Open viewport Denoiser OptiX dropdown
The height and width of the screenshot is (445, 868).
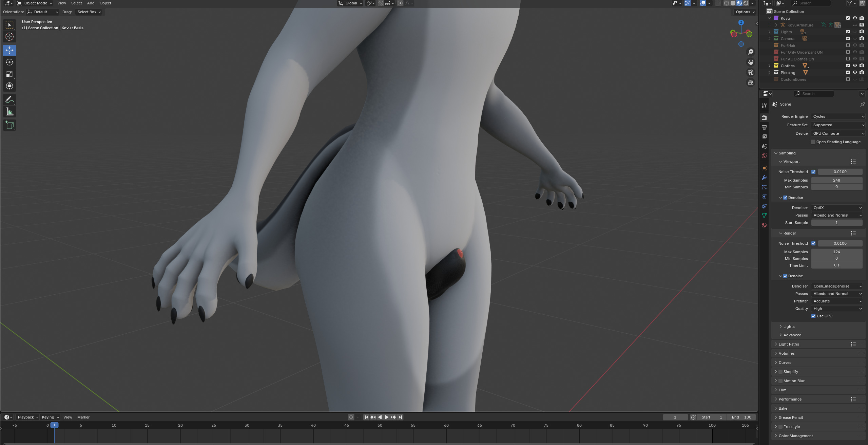837,208
